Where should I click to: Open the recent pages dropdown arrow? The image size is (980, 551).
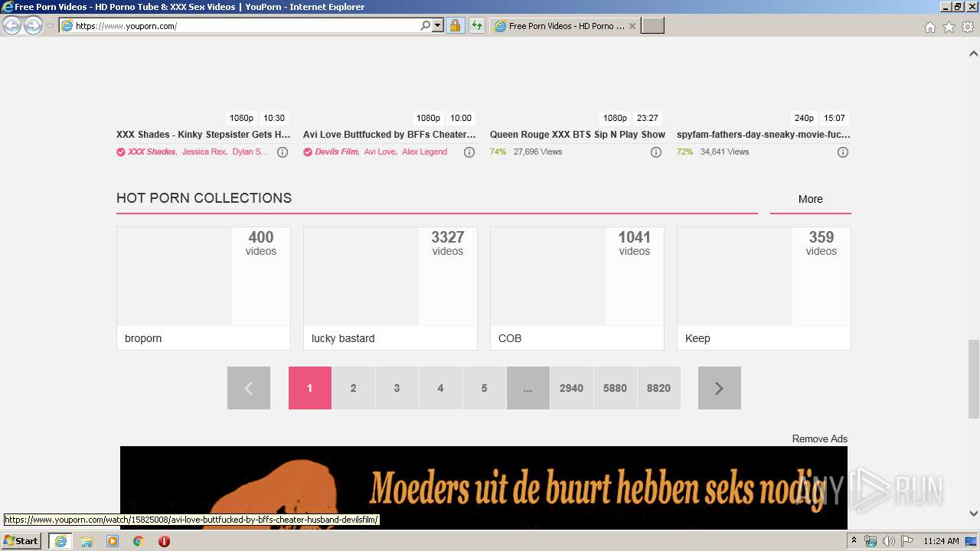click(50, 26)
